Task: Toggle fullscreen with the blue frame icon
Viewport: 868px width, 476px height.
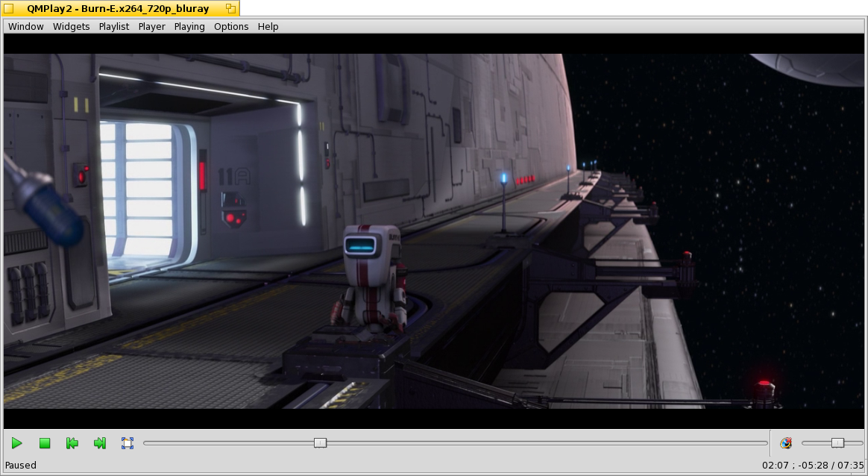Action: (128, 442)
